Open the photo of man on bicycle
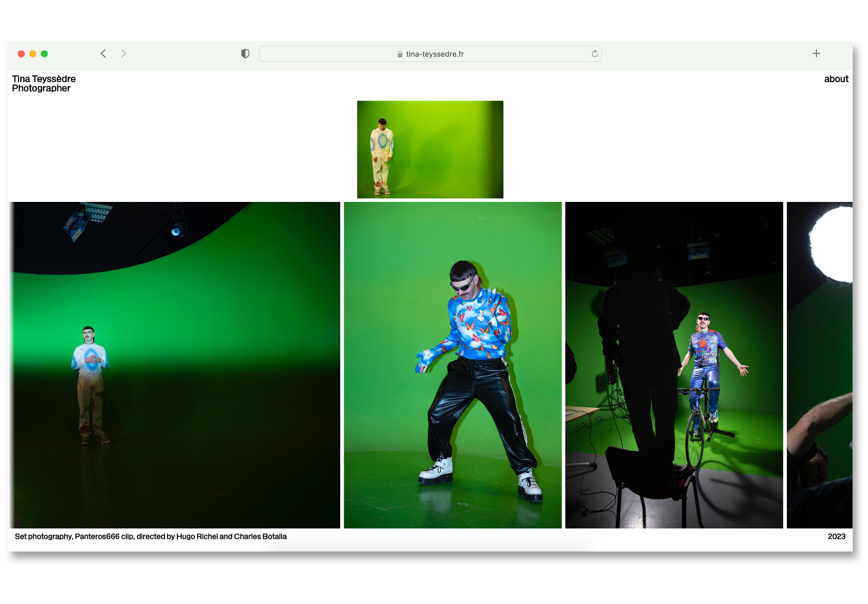This screenshot has width=868, height=604. (x=674, y=365)
